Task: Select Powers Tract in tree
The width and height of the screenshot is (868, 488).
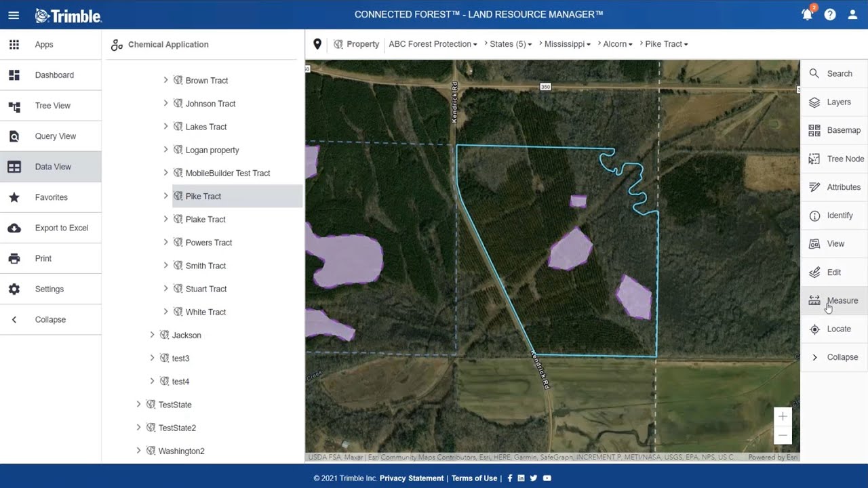Action: 209,243
